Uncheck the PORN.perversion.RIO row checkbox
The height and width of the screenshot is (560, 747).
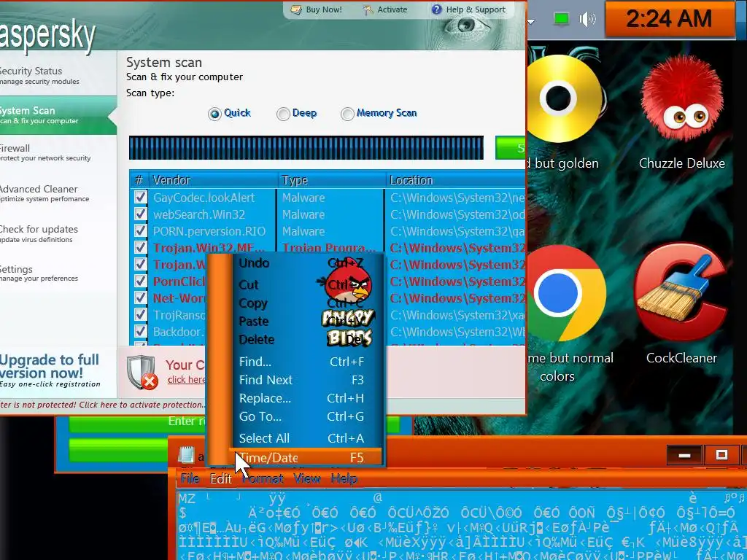click(x=140, y=230)
